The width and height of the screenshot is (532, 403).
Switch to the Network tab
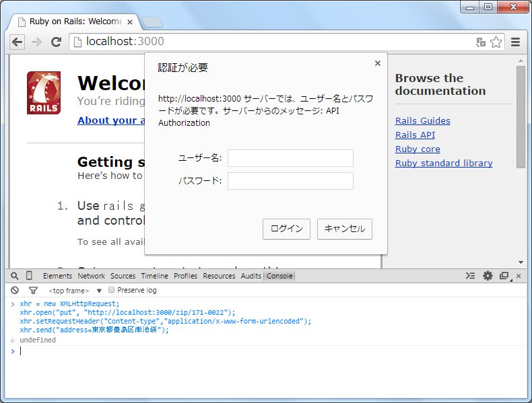coord(92,276)
